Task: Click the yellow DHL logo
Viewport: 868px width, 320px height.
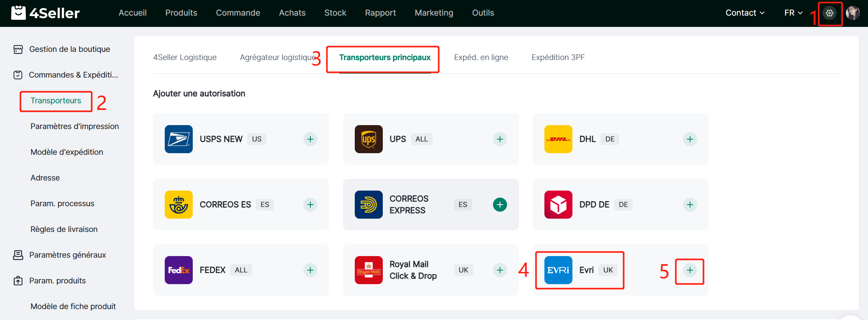Action: [558, 139]
